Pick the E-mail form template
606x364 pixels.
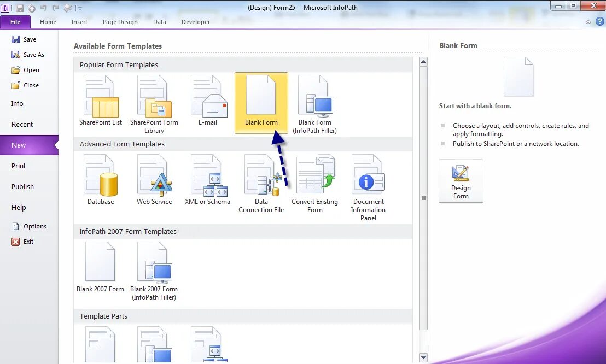pyautogui.click(x=208, y=101)
